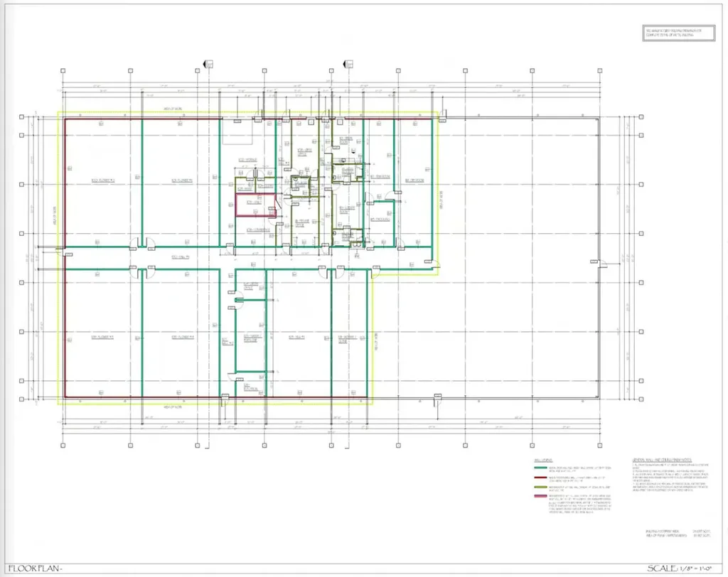The width and height of the screenshot is (728, 577).
Task: Click the bottom-right column grid bubble
Action: point(600,445)
